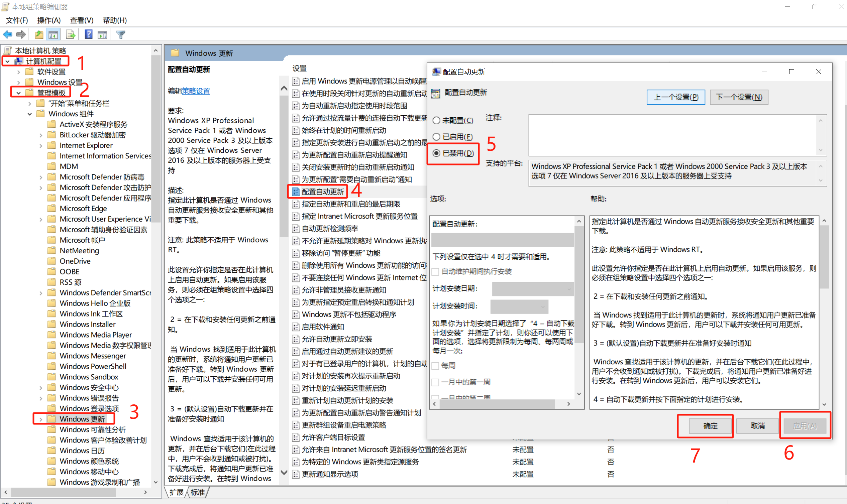The height and width of the screenshot is (504, 847).
Task: Click the 配置自动更新 policy item in list
Action: point(322,192)
